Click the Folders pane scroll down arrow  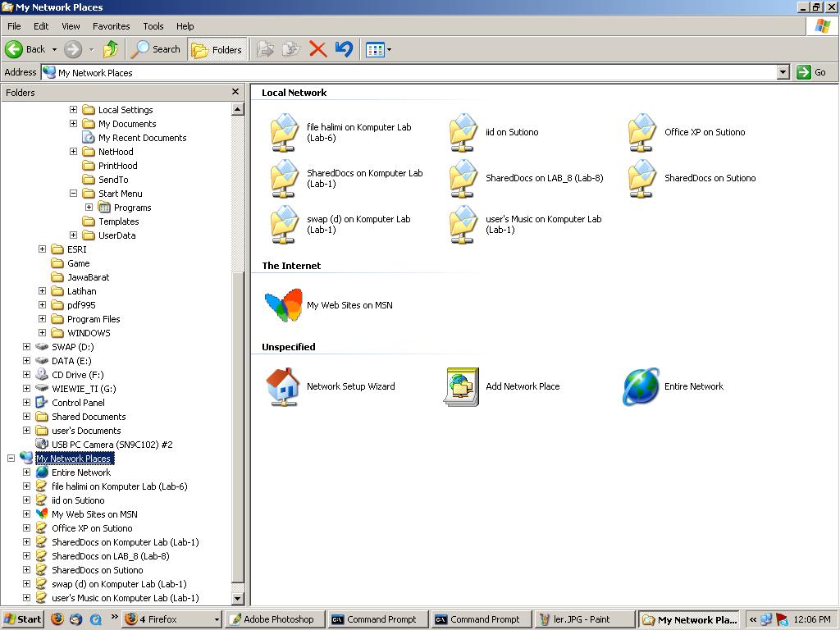click(x=238, y=598)
